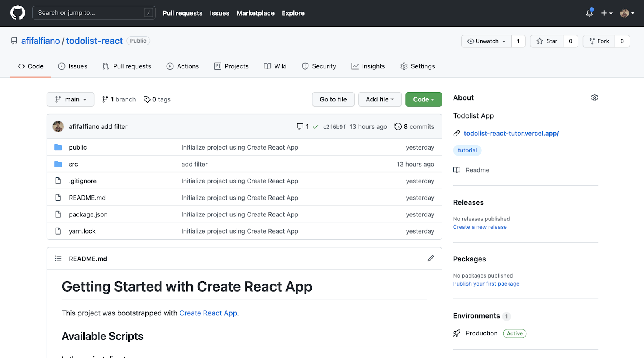Switch to the Security tab

coord(319,66)
